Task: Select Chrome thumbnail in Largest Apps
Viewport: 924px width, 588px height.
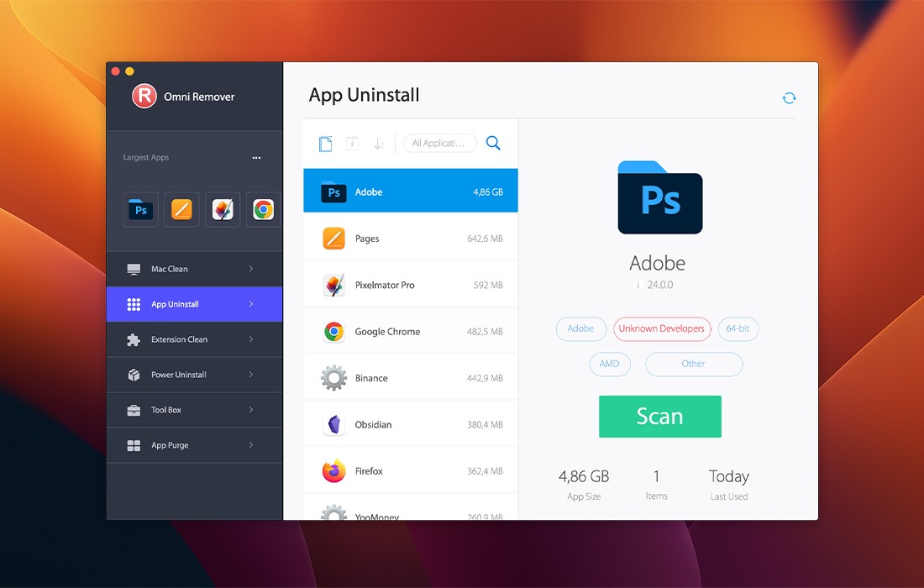Action: (264, 209)
